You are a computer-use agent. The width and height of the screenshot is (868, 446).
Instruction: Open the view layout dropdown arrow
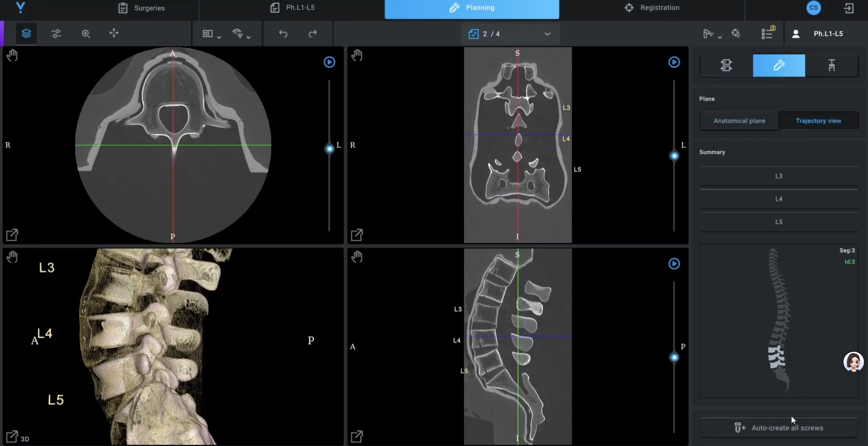pyautogui.click(x=219, y=37)
